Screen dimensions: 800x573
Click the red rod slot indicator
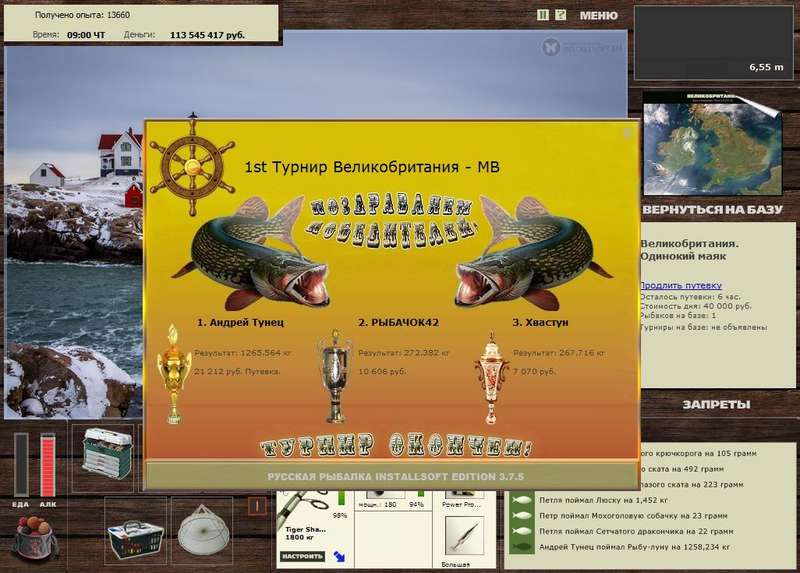point(257,506)
